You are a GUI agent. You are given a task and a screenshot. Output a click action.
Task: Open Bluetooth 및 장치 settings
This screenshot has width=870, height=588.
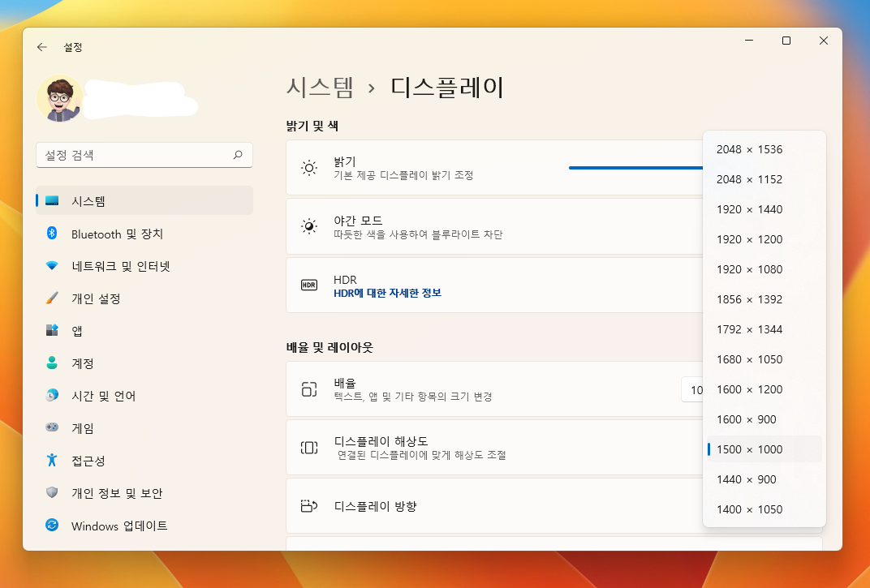144,234
